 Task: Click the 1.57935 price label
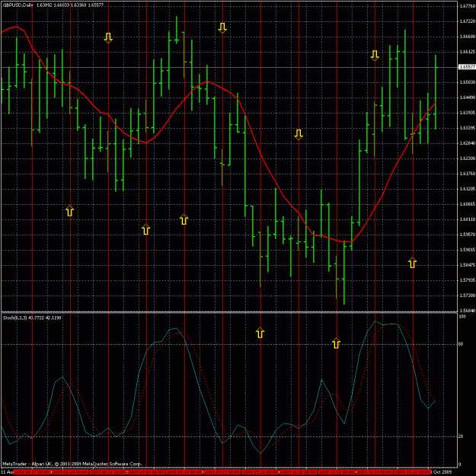[467, 280]
